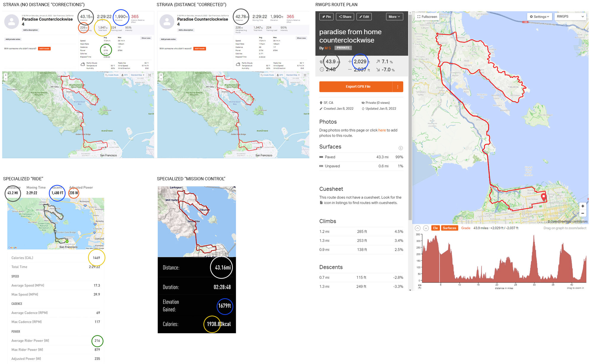The height and width of the screenshot is (364, 592).
Task: Open map Settings dropdown
Action: tap(539, 17)
